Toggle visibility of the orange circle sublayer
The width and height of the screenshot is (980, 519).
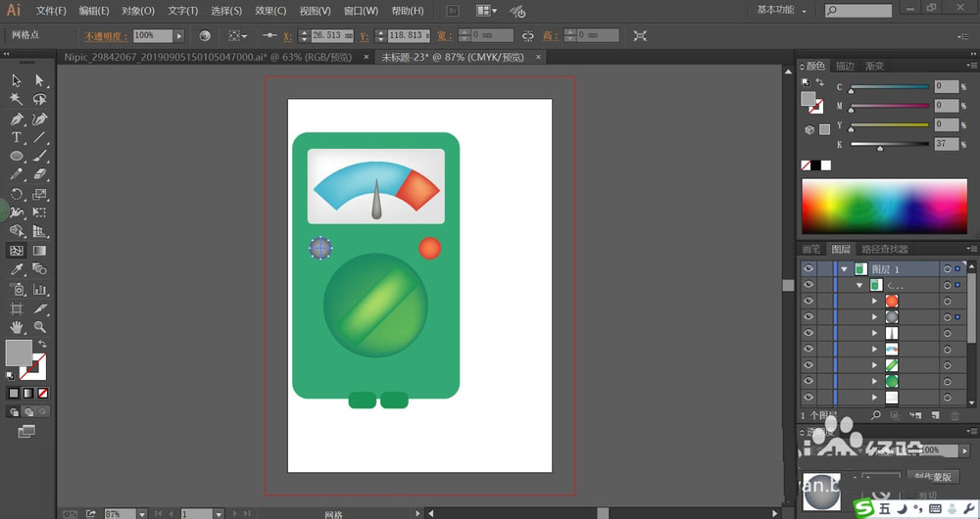pyautogui.click(x=808, y=301)
